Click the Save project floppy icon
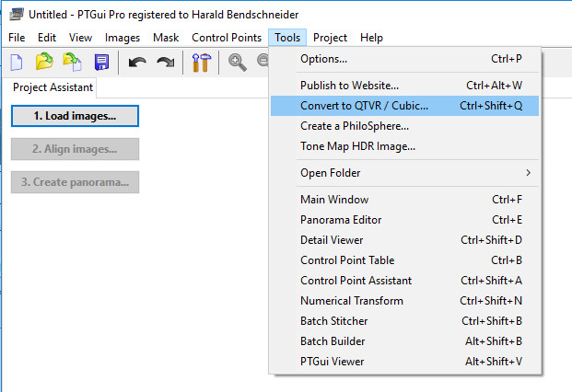 click(101, 63)
